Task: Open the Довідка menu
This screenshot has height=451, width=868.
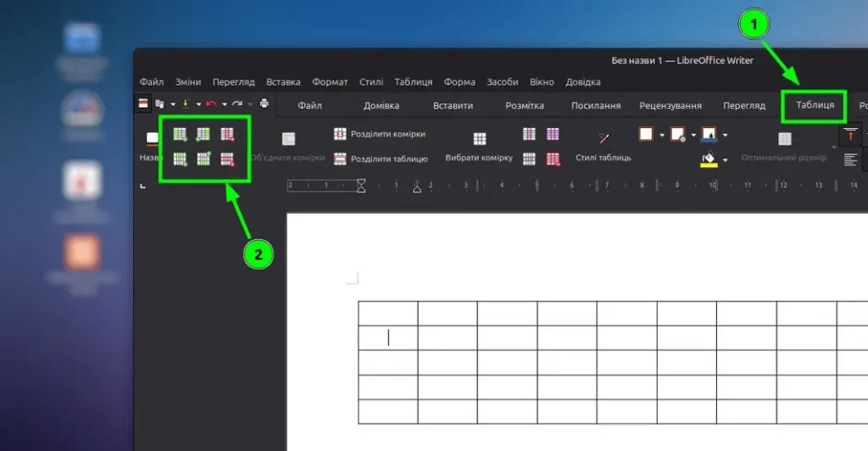Action: tap(583, 82)
